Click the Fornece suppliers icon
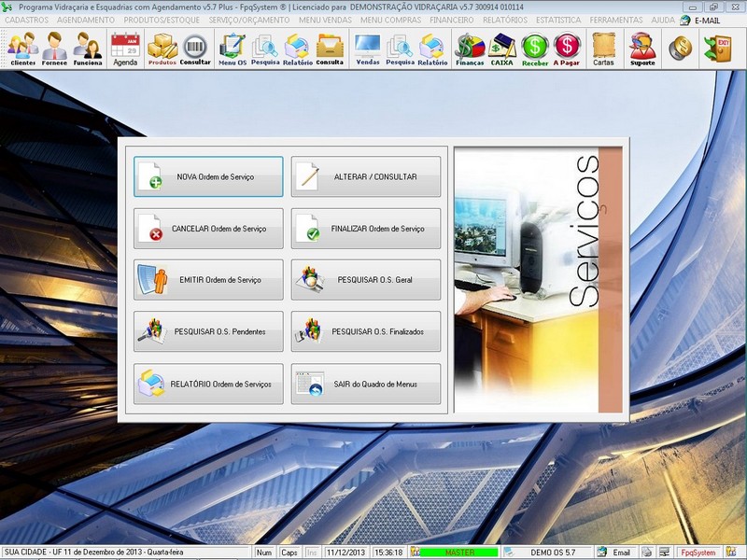The width and height of the screenshot is (747, 560). 55,49
